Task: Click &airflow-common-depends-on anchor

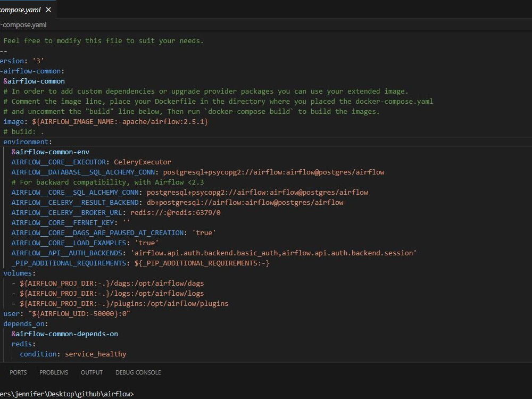Action: (65, 334)
